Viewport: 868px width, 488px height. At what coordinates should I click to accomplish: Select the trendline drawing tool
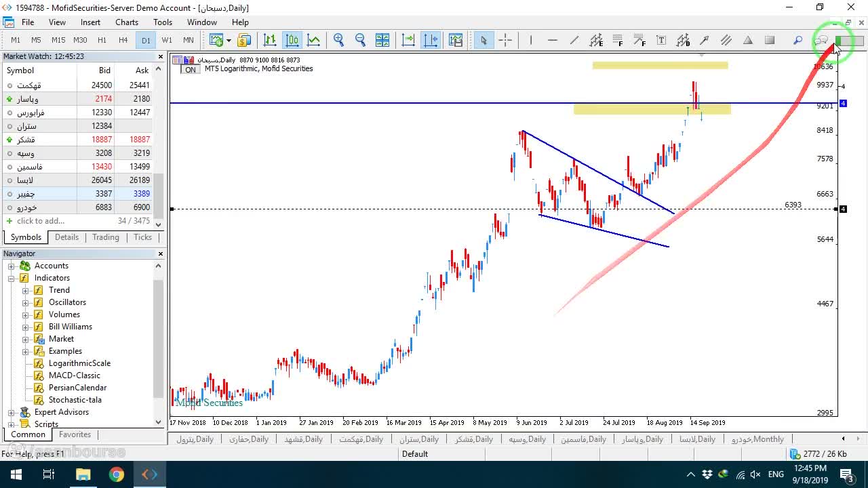pos(574,40)
